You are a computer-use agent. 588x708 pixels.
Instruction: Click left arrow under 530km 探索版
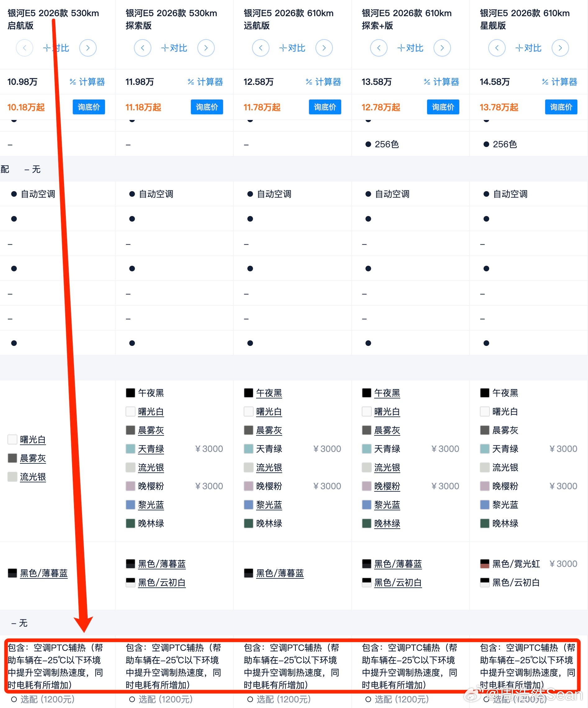tap(143, 48)
